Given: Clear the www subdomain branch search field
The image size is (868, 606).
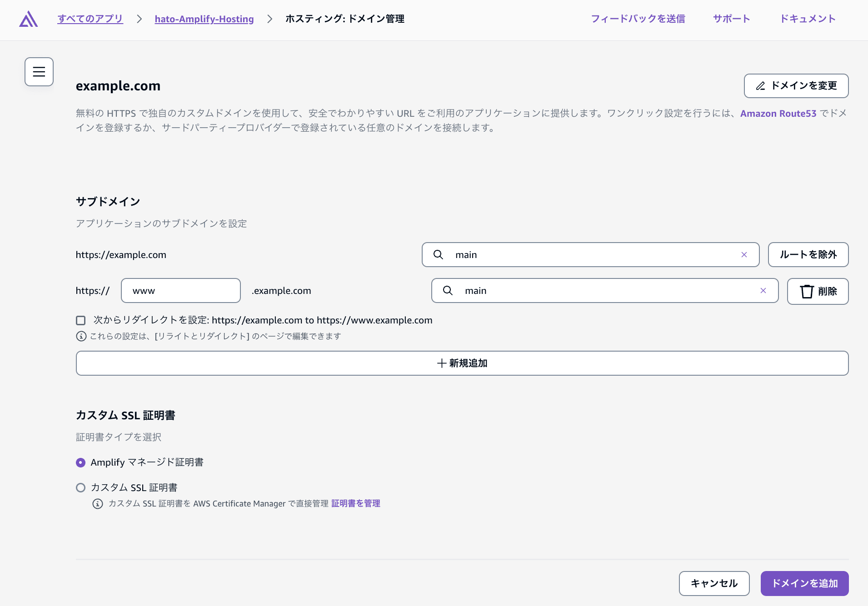Looking at the screenshot, I should pyautogui.click(x=763, y=291).
